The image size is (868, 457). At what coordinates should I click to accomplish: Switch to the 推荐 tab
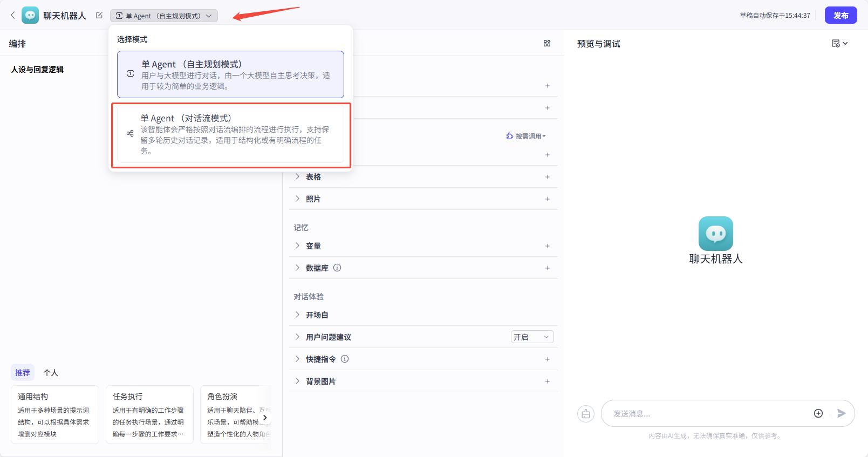pyautogui.click(x=23, y=373)
